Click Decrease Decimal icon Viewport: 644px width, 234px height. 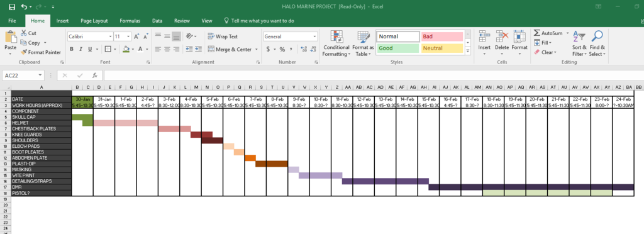(x=313, y=49)
